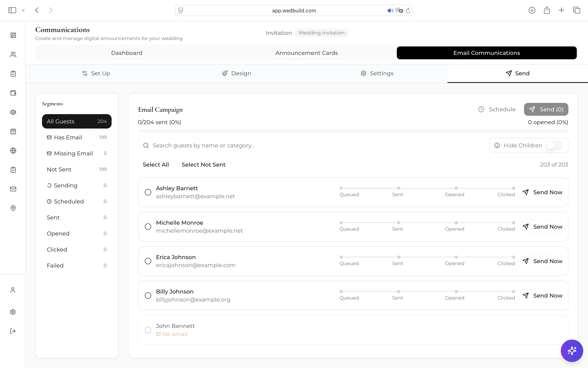Open the Wedding Invitation selector
Viewport: 588px width, 368px height.
[321, 33]
